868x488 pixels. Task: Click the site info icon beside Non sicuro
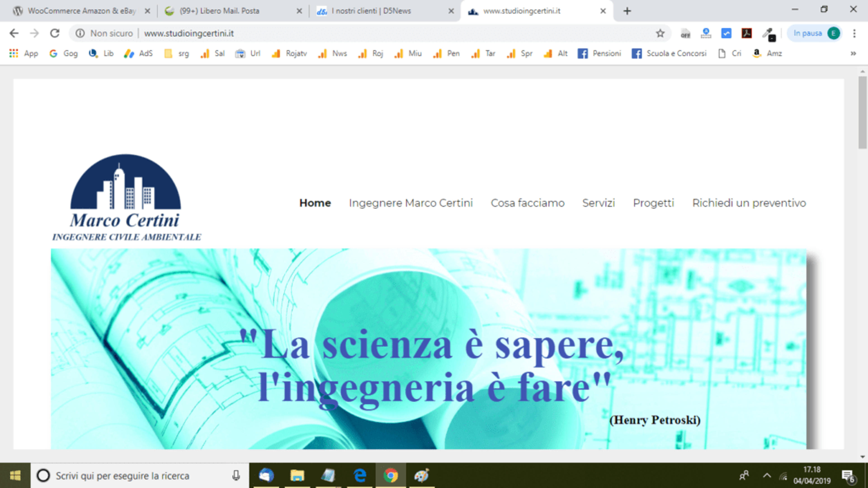(x=80, y=33)
